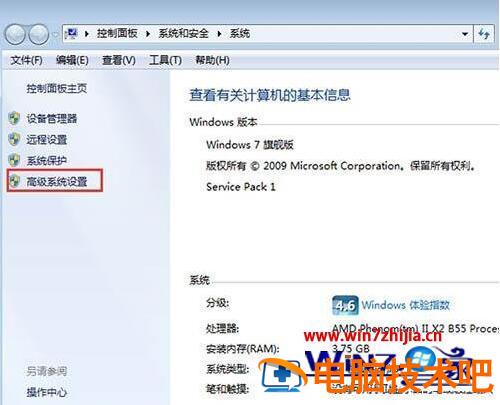
Task: Expand the arrow after 控制面板 breadcrumb
Action: tap(148, 34)
